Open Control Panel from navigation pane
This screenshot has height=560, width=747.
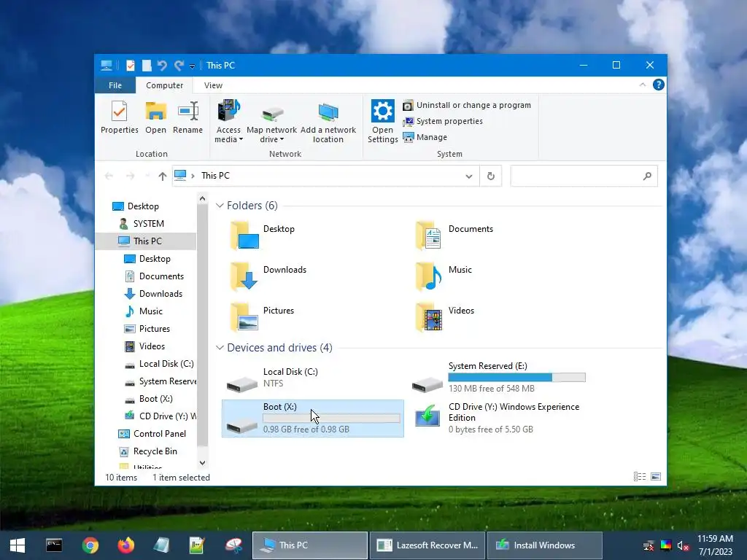(160, 434)
